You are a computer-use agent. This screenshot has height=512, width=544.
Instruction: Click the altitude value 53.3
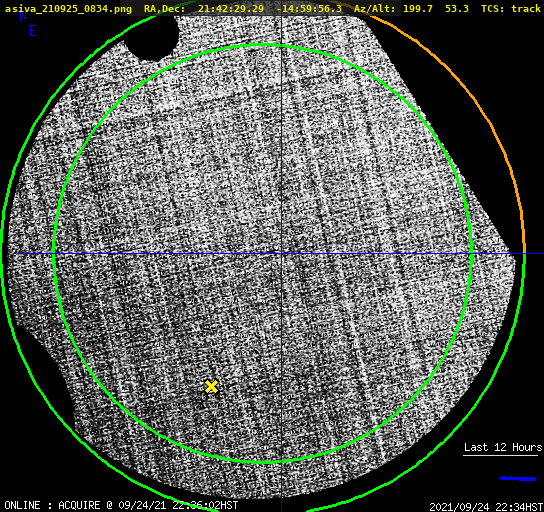457,9
